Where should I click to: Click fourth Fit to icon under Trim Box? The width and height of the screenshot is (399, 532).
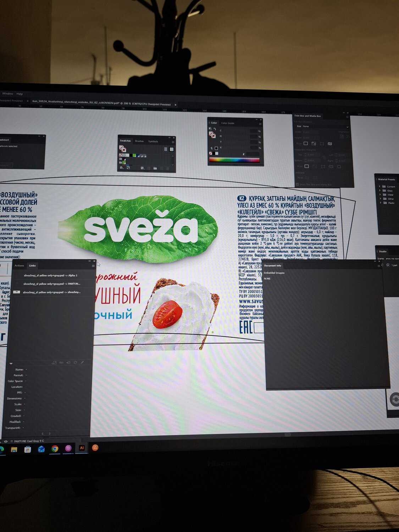pos(330,144)
